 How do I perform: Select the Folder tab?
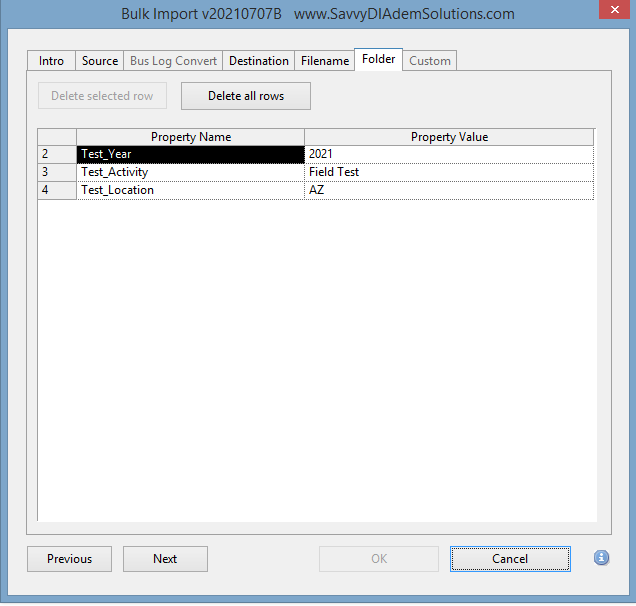pos(379,60)
